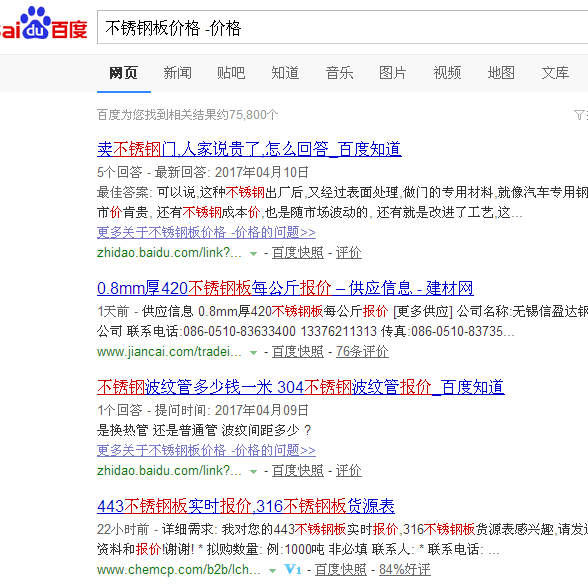Click the www.jiancai.com URL text
Viewport: 588px width, 588px height.
coord(169,352)
